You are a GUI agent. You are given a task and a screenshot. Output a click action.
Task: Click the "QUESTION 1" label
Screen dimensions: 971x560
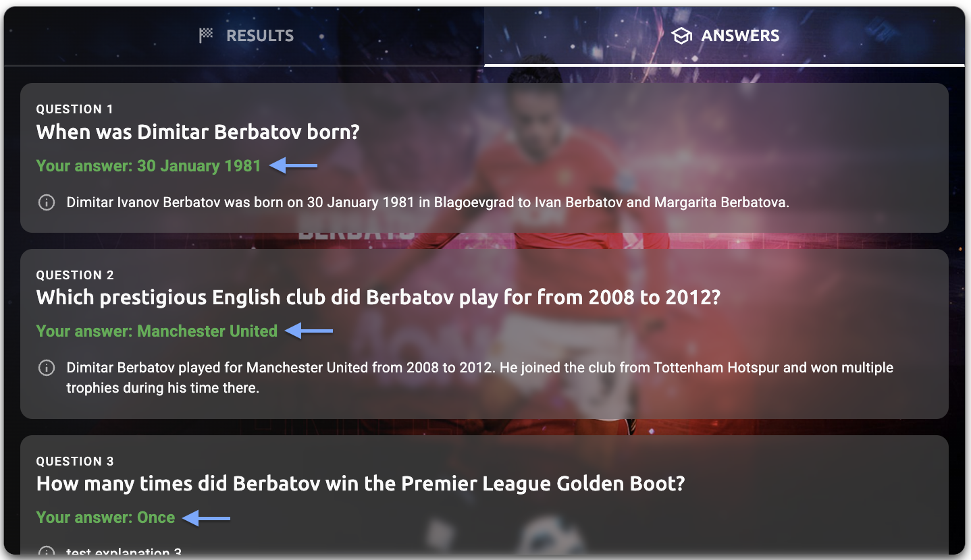(75, 109)
